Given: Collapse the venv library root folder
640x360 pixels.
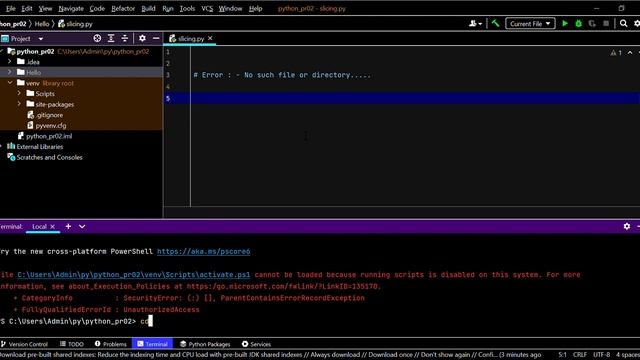Looking at the screenshot, I should coord(10,83).
